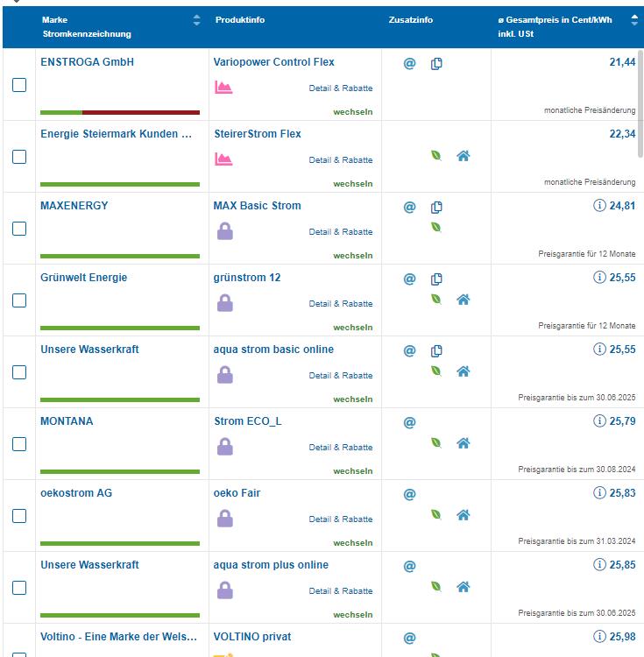This screenshot has height=657, width=644.
Task: Click the info icon beside price 24,81
Action: tap(599, 205)
